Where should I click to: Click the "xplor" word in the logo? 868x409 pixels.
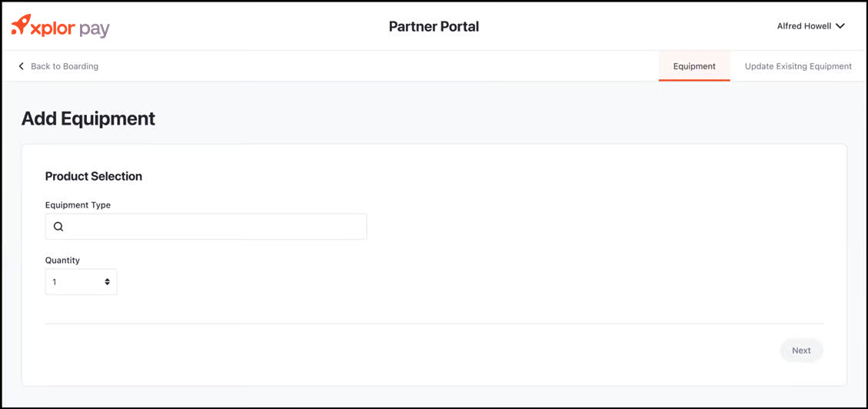(54, 28)
